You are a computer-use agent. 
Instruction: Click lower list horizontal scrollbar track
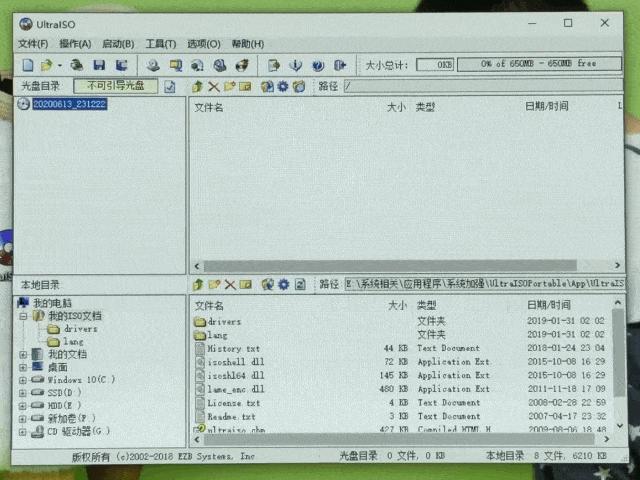(x=399, y=439)
